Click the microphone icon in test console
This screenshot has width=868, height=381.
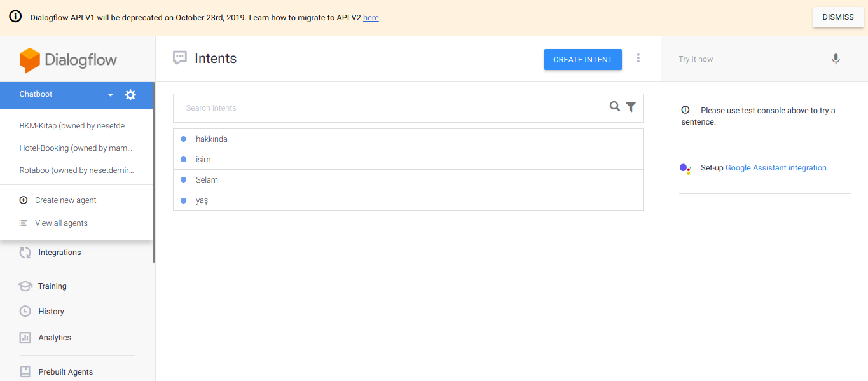(x=836, y=59)
